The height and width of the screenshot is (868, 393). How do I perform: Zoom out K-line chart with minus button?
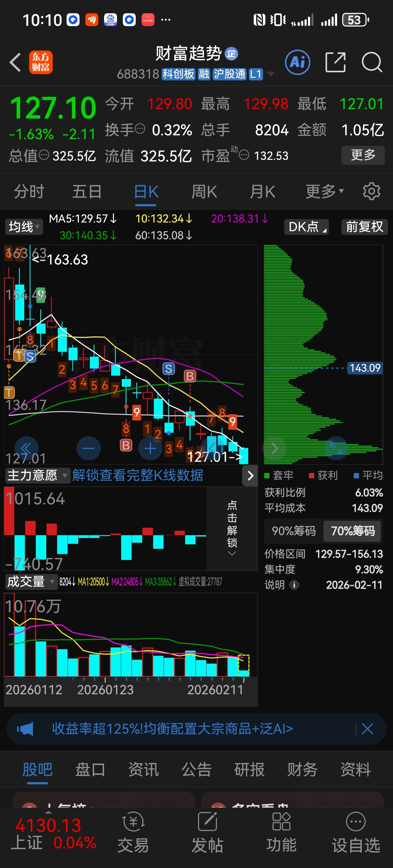click(89, 448)
